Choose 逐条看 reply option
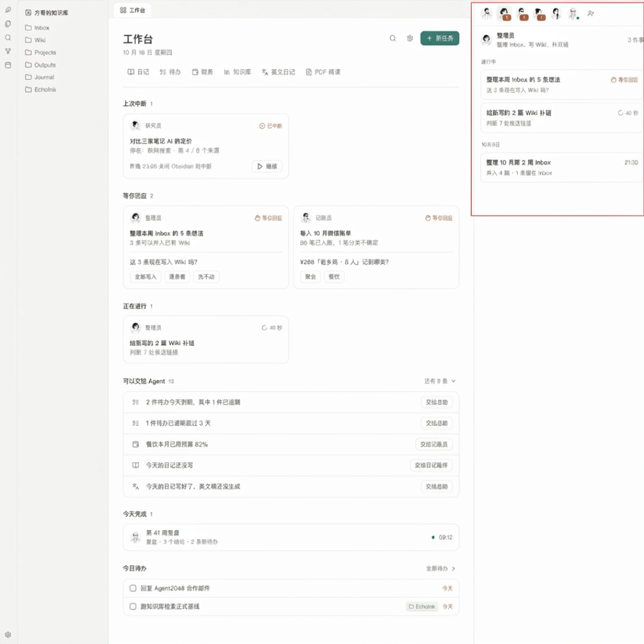 (177, 277)
